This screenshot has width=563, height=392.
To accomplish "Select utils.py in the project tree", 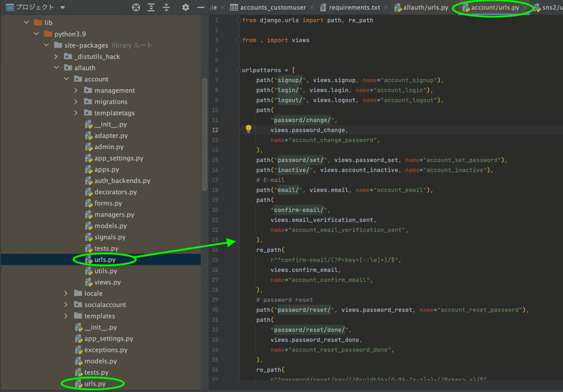I will pos(100,271).
